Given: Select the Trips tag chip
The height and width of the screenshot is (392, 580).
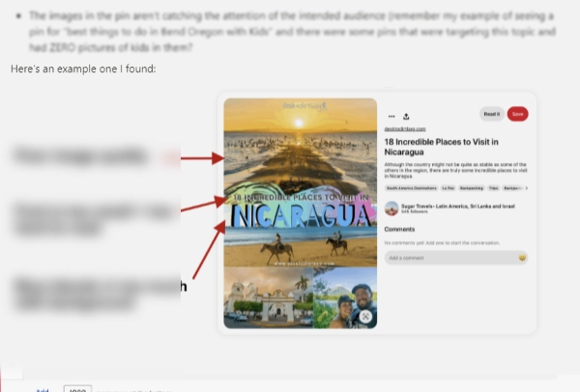Looking at the screenshot, I should 493,188.
